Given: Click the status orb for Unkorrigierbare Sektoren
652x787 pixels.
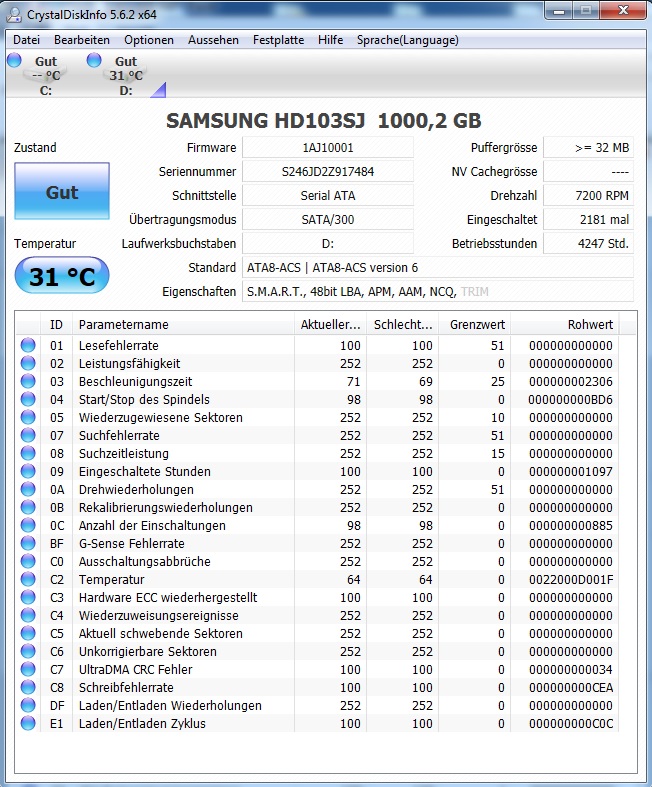Looking at the screenshot, I should [x=28, y=651].
